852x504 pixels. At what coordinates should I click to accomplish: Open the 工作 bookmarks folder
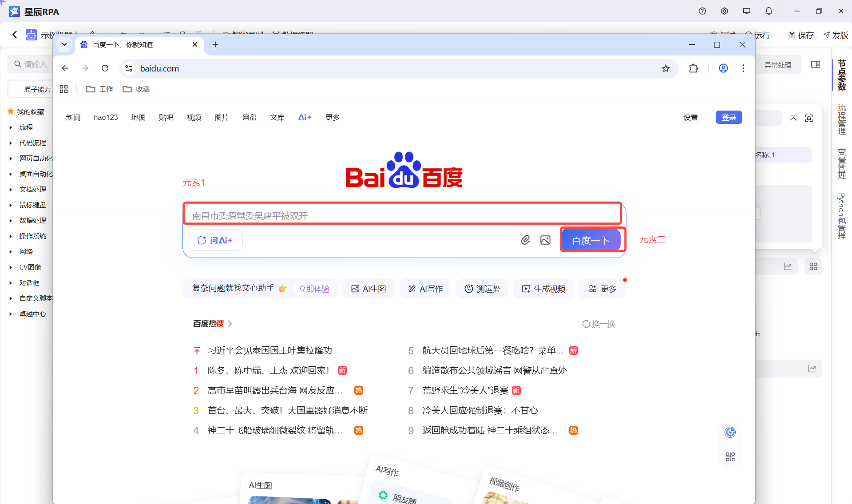[x=100, y=89]
